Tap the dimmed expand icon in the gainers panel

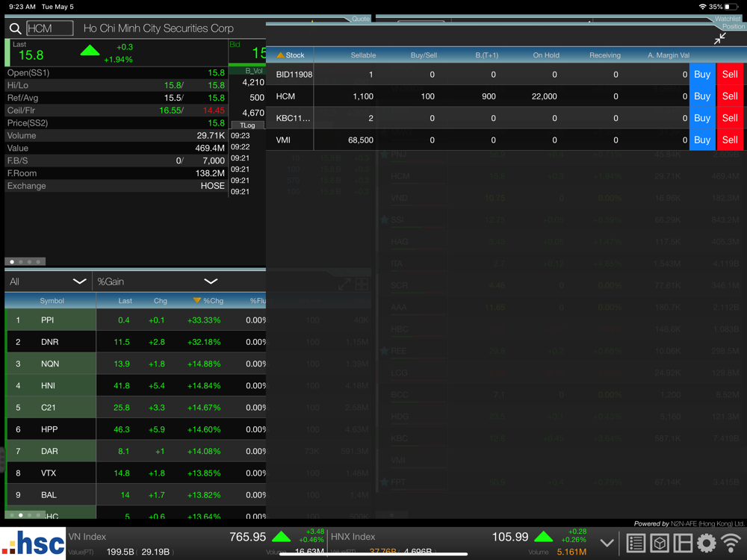pyautogui.click(x=344, y=284)
